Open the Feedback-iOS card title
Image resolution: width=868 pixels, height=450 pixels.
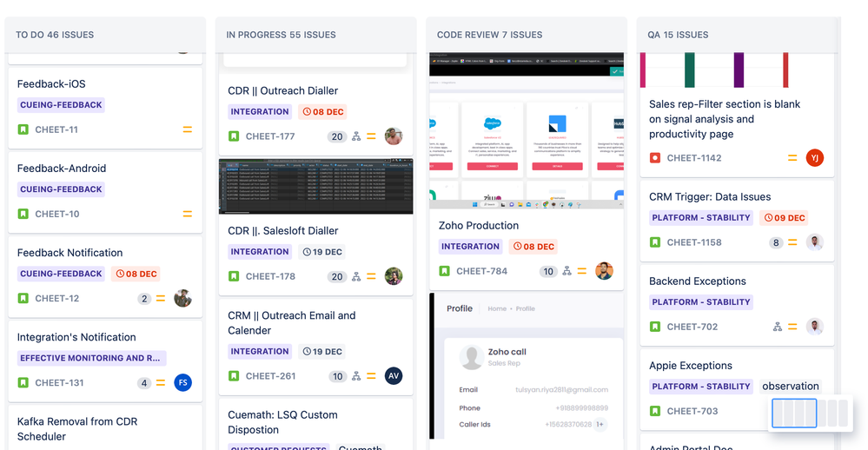pyautogui.click(x=51, y=84)
